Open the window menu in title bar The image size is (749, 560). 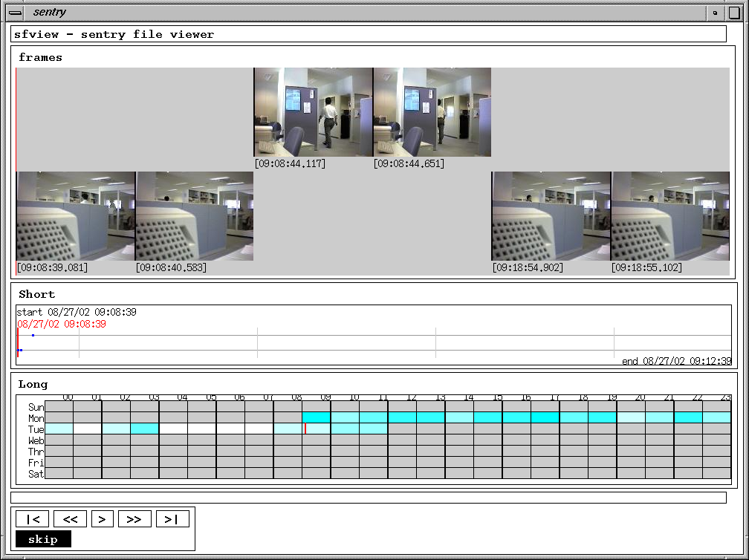(15, 13)
